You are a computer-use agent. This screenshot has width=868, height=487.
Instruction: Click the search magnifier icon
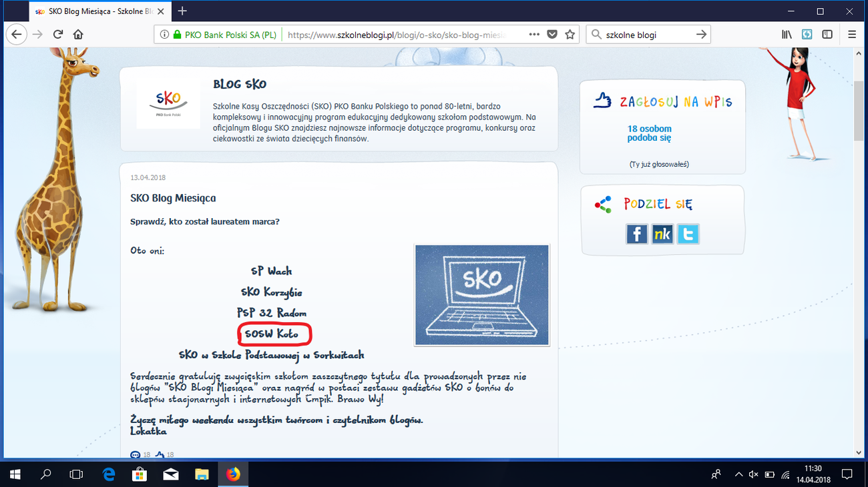(x=596, y=35)
